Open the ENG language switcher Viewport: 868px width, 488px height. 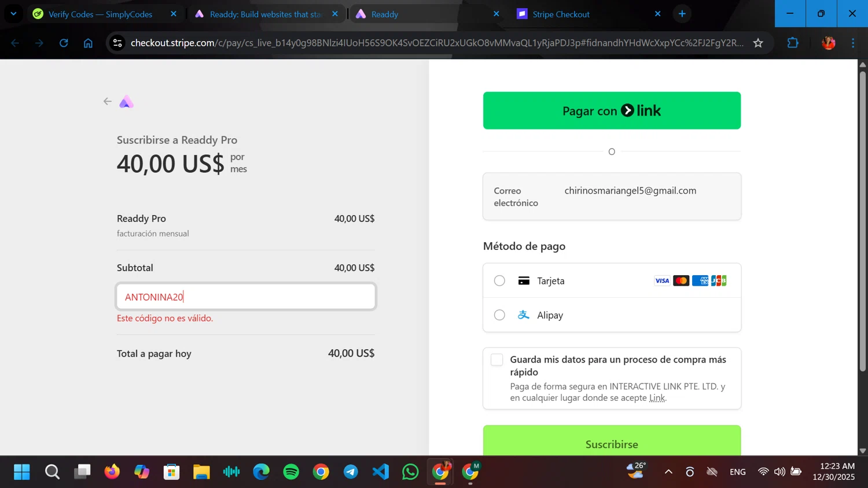[x=738, y=472]
